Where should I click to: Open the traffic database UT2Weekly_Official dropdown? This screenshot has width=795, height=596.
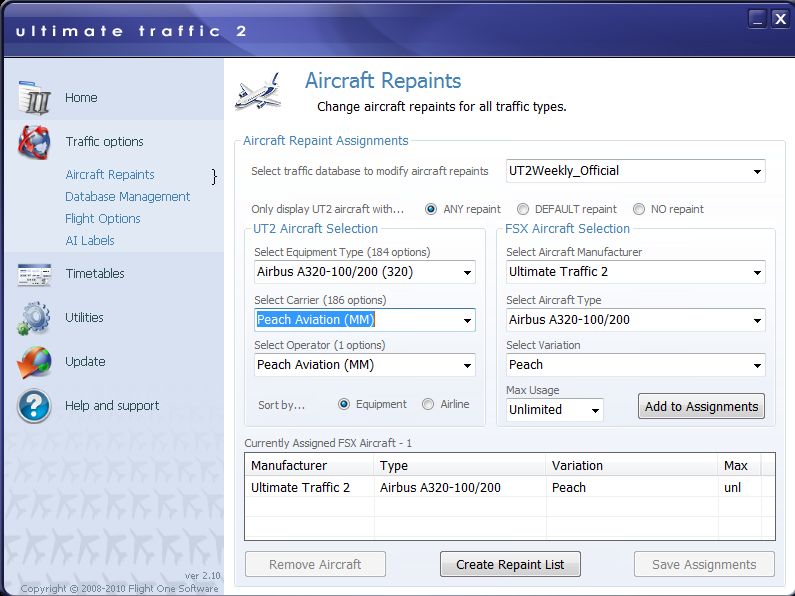(636, 171)
